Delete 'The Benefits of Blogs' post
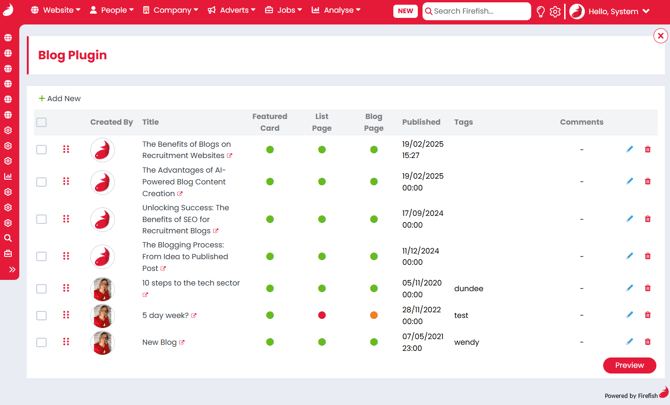This screenshot has height=405, width=670. tap(648, 150)
